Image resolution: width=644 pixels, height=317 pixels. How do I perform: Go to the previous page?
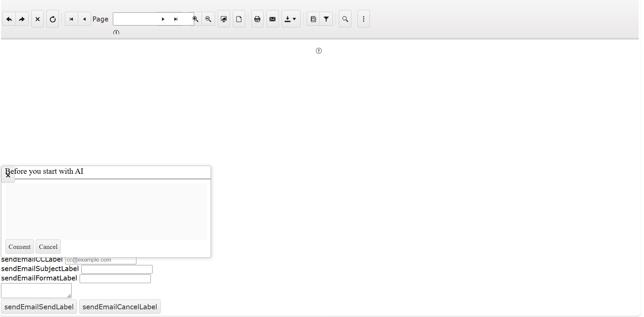(84, 19)
